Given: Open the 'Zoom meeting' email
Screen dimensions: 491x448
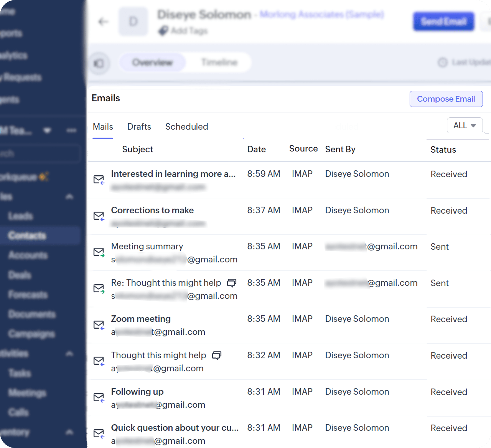Looking at the screenshot, I should pos(141,319).
